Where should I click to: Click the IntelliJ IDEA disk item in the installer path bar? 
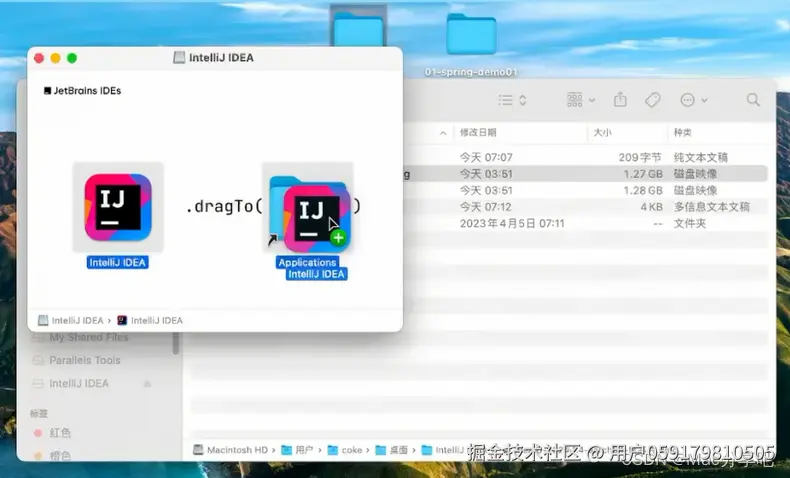(x=71, y=320)
